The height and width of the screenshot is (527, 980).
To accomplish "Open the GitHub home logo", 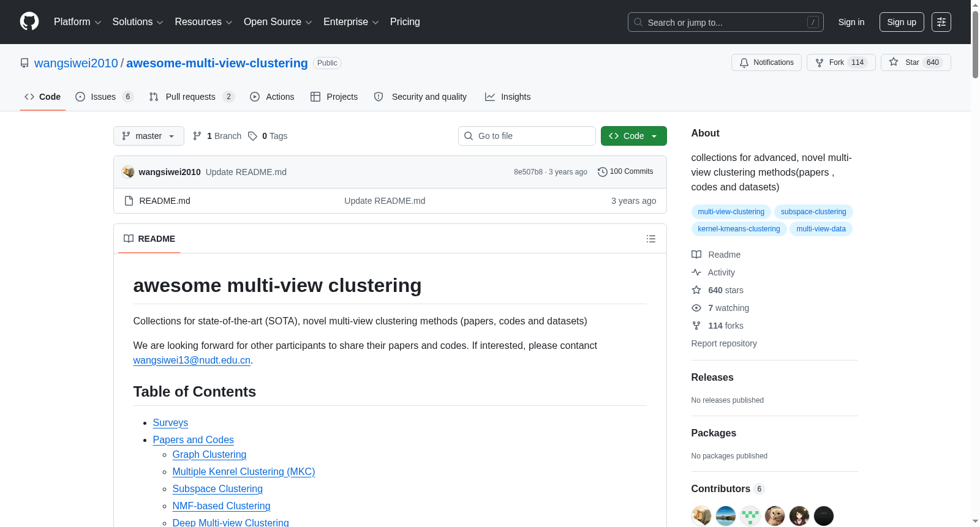I will 29,22.
